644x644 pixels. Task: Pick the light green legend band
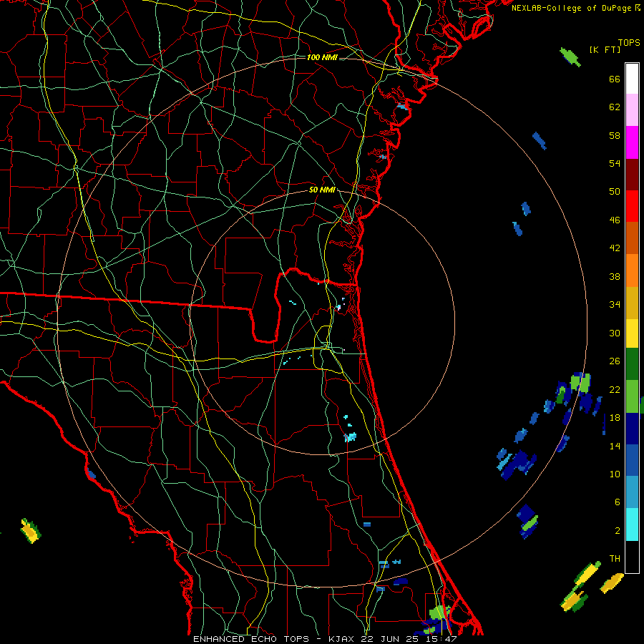click(x=632, y=396)
